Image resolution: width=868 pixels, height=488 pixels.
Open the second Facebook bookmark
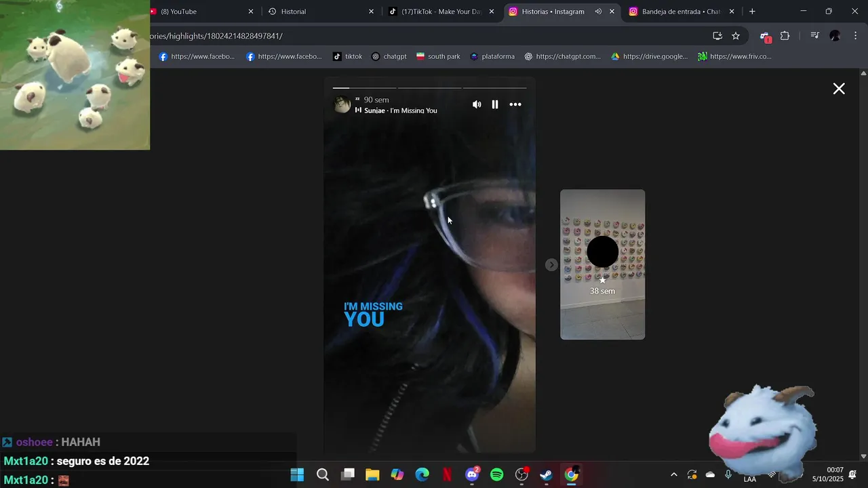coord(283,57)
